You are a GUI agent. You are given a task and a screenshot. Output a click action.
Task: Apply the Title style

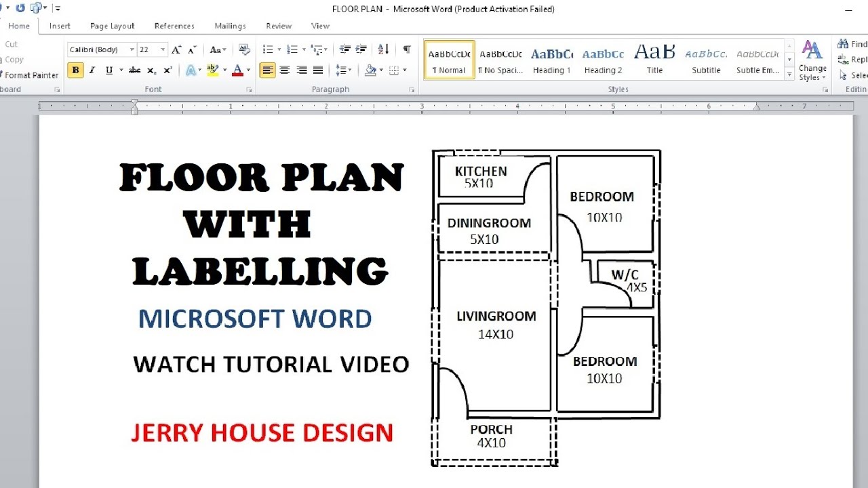coord(654,60)
